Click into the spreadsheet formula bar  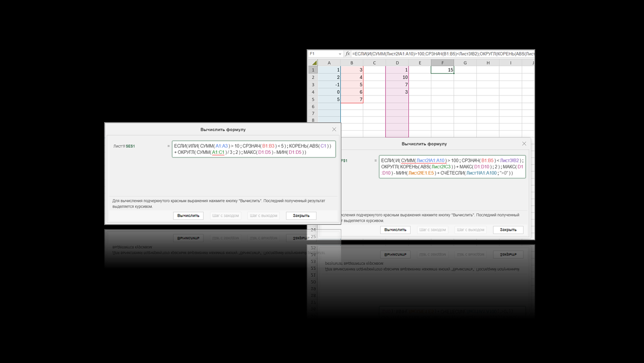(443, 54)
